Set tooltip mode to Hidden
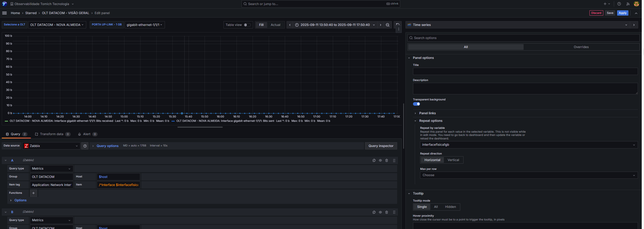This screenshot has width=644, height=229. (x=450, y=207)
